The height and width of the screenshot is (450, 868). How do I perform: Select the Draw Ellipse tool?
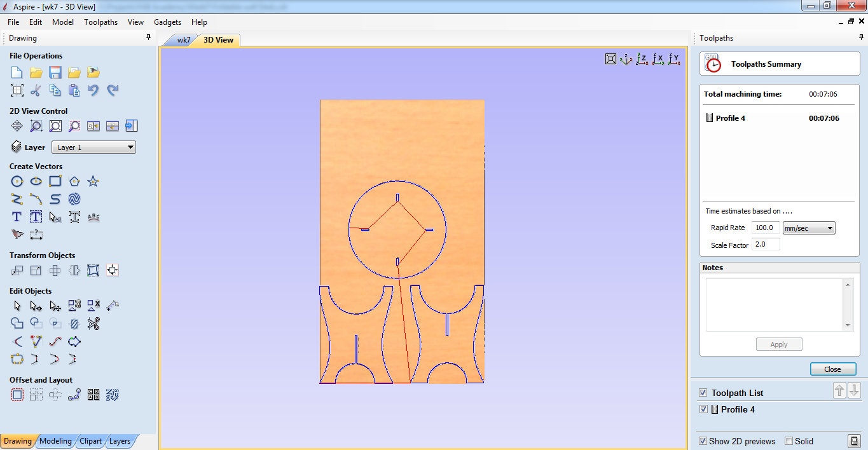(36, 181)
